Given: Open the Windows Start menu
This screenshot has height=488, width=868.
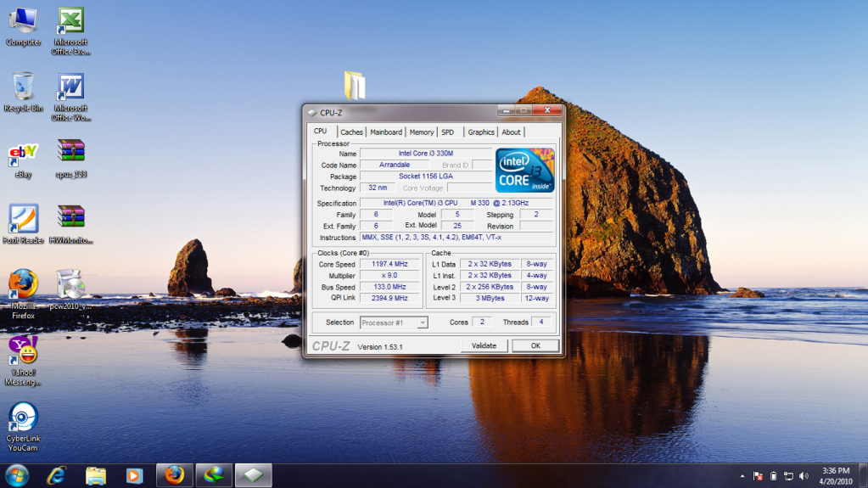Looking at the screenshot, I should (17, 476).
